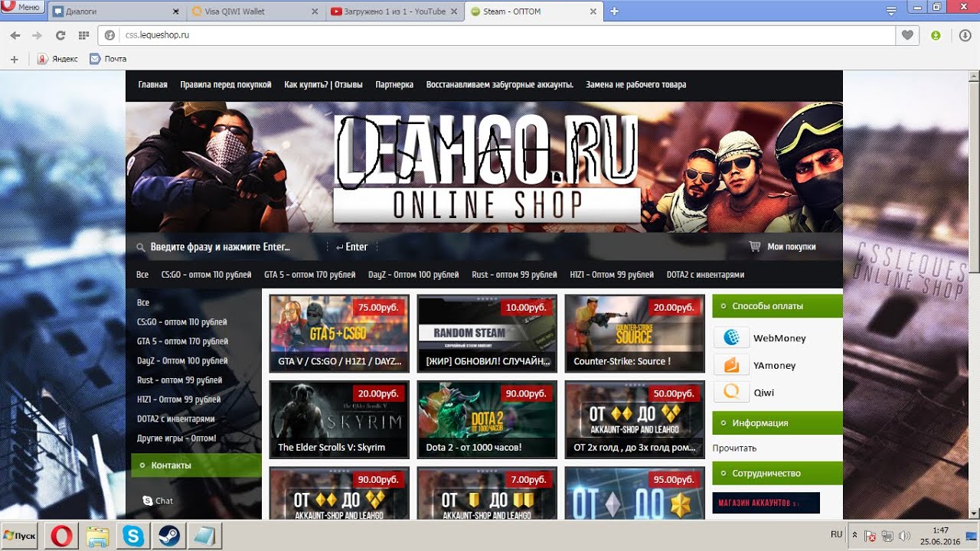Open File Explorer from the taskbar
980x551 pixels.
tap(97, 536)
